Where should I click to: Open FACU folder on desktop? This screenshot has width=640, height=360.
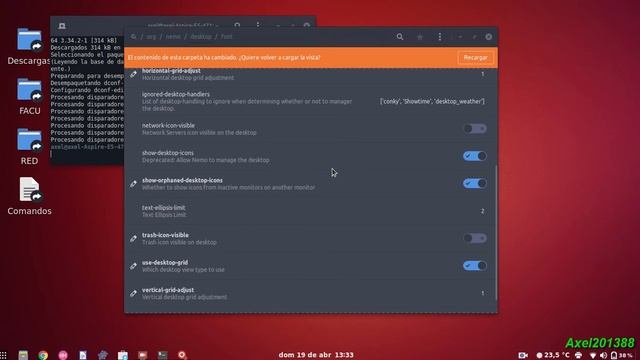click(29, 96)
